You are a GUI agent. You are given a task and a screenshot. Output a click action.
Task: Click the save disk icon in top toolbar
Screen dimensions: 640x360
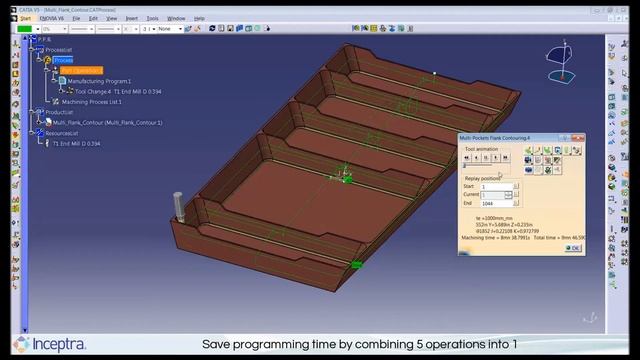point(230,28)
